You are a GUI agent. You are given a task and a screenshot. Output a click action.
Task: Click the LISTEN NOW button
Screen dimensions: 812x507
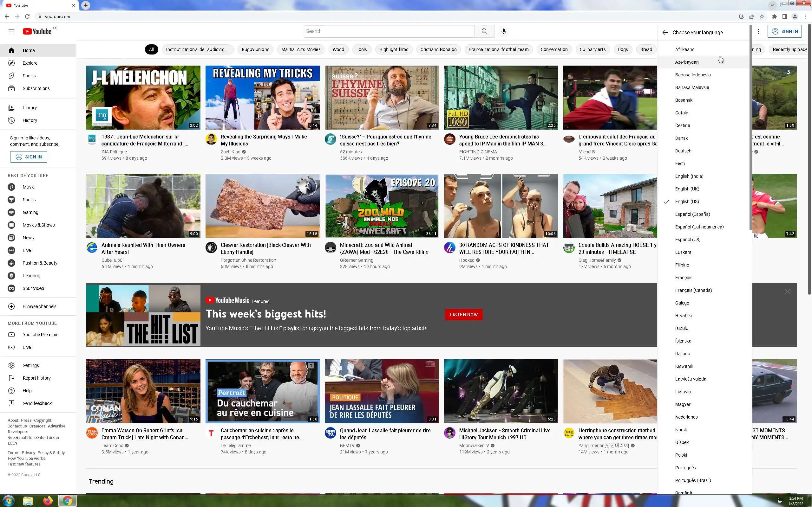(x=463, y=315)
